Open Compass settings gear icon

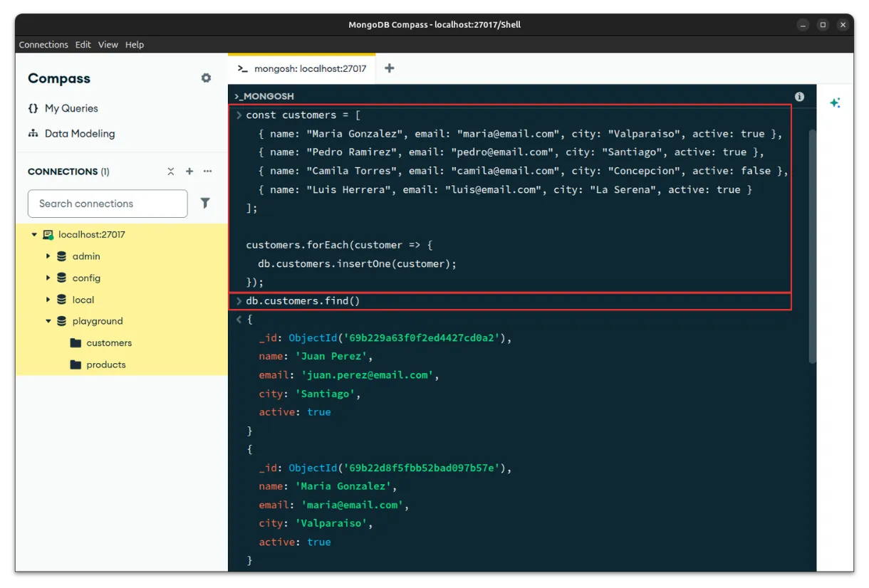(206, 78)
